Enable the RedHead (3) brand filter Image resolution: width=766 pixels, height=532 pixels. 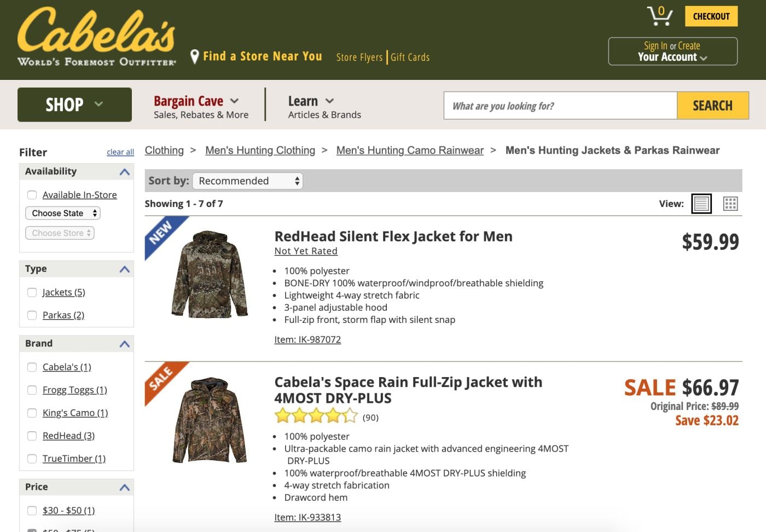[32, 436]
